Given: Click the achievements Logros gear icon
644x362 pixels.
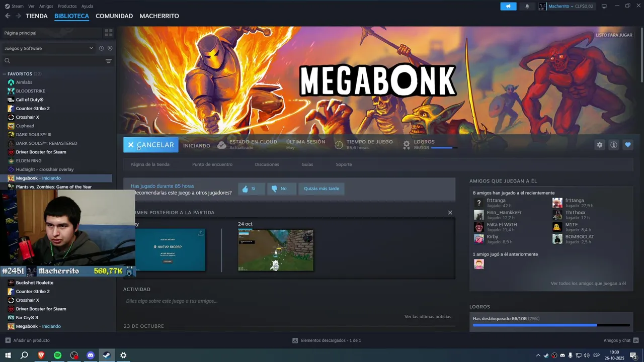Looking at the screenshot, I should tap(407, 145).
